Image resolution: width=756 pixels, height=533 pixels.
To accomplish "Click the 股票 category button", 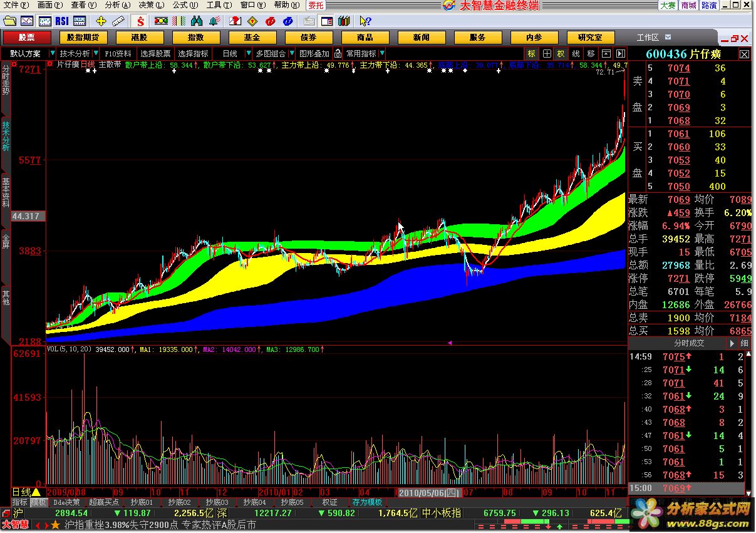I will coord(26,38).
